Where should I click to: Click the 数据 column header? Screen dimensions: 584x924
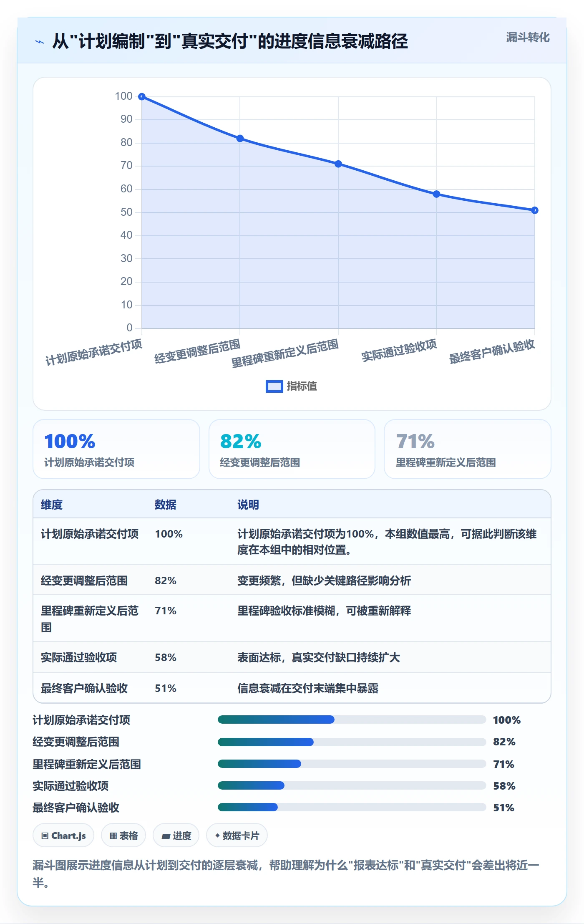[x=166, y=505]
